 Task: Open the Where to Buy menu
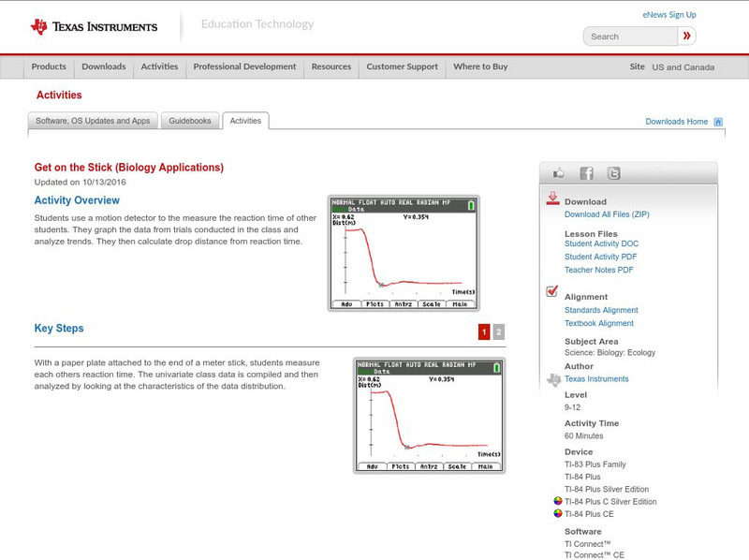(480, 66)
